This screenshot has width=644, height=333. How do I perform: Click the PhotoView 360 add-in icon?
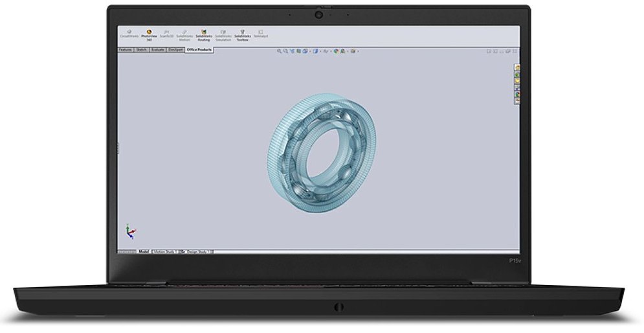click(x=149, y=35)
